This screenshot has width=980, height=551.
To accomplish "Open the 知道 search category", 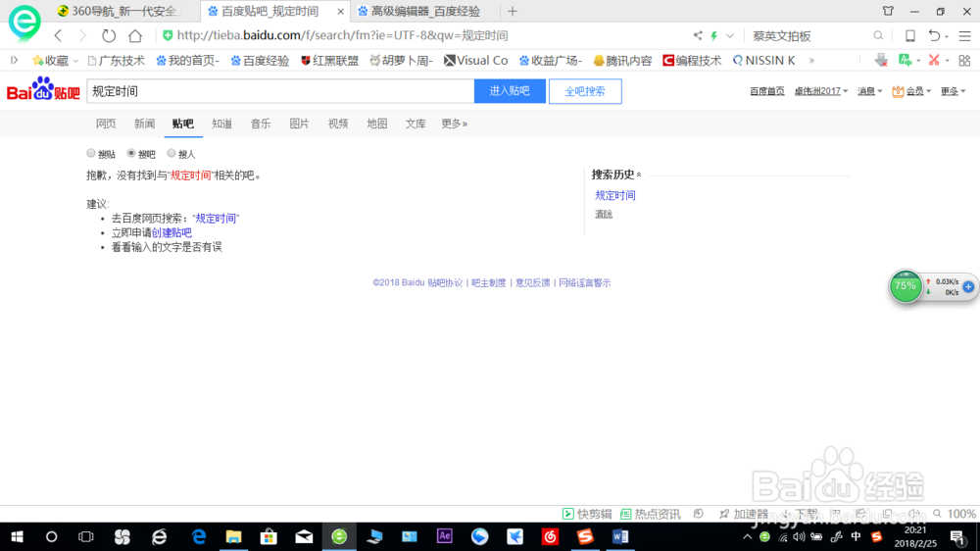I will coord(221,124).
